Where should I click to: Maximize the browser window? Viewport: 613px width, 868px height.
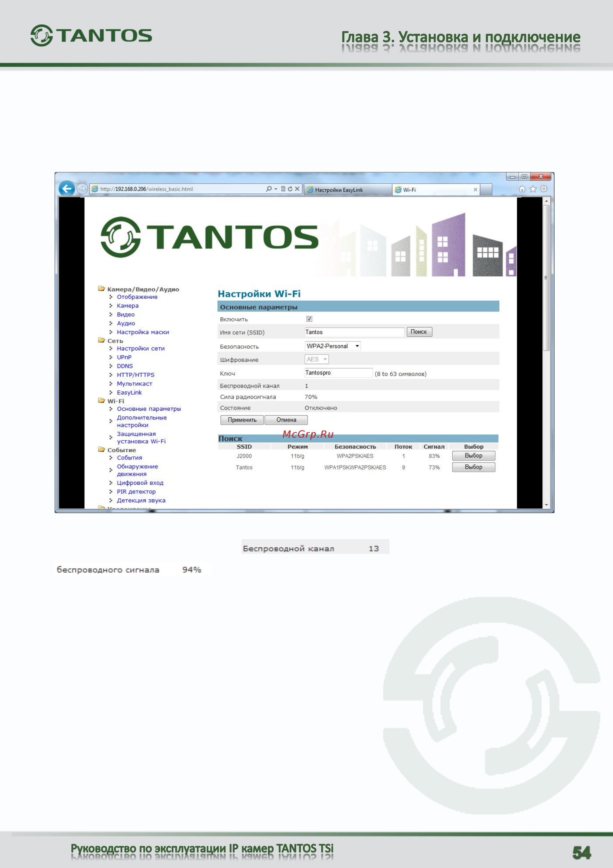coord(524,176)
